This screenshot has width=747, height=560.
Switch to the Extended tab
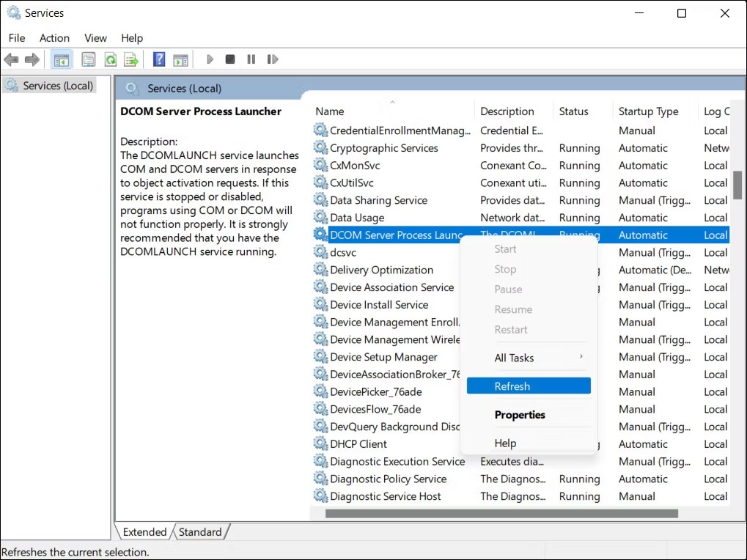click(x=144, y=532)
